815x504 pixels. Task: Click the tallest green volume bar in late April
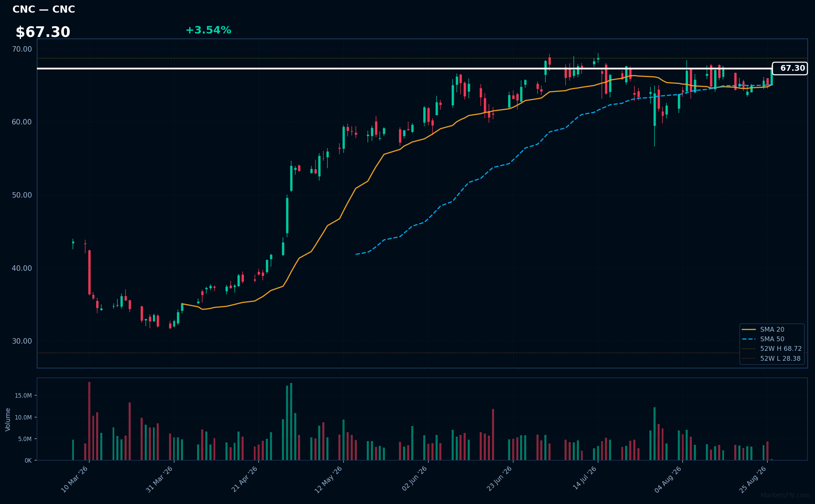coord(291,422)
